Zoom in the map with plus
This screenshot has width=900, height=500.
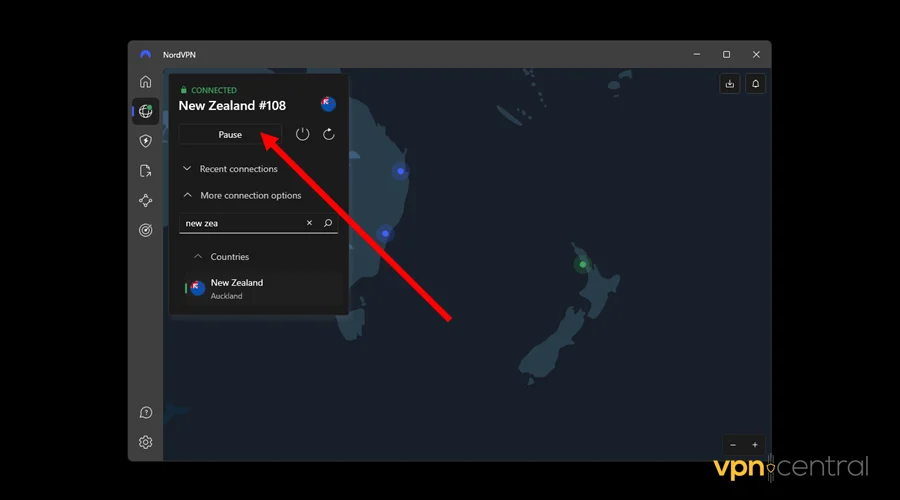[755, 445]
